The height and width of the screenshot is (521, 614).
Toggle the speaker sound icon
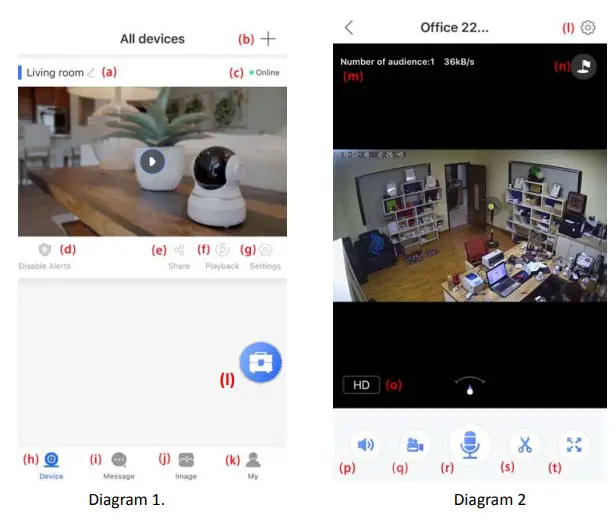coord(366,445)
